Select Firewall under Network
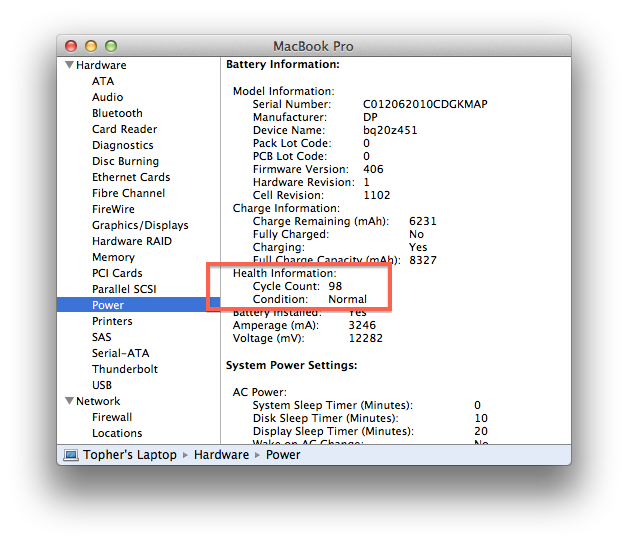Image resolution: width=628 pixels, height=544 pixels. point(112,417)
